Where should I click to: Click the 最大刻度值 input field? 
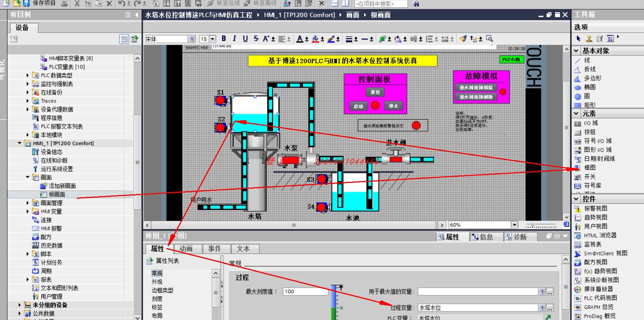tap(305, 292)
